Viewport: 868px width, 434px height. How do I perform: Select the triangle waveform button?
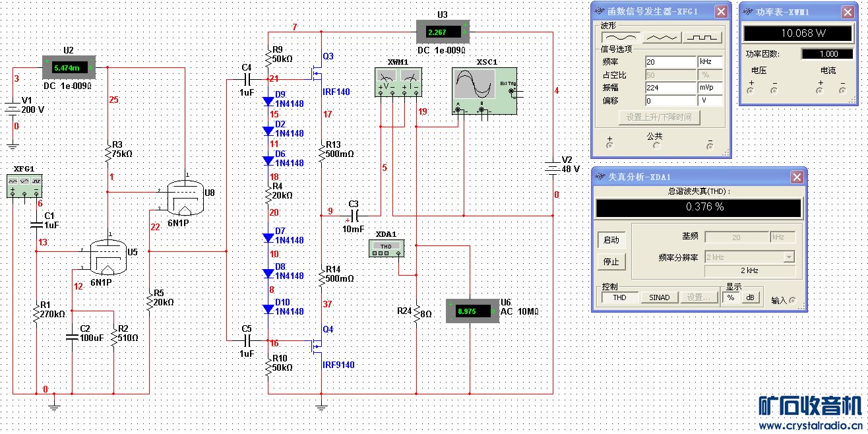(x=662, y=37)
